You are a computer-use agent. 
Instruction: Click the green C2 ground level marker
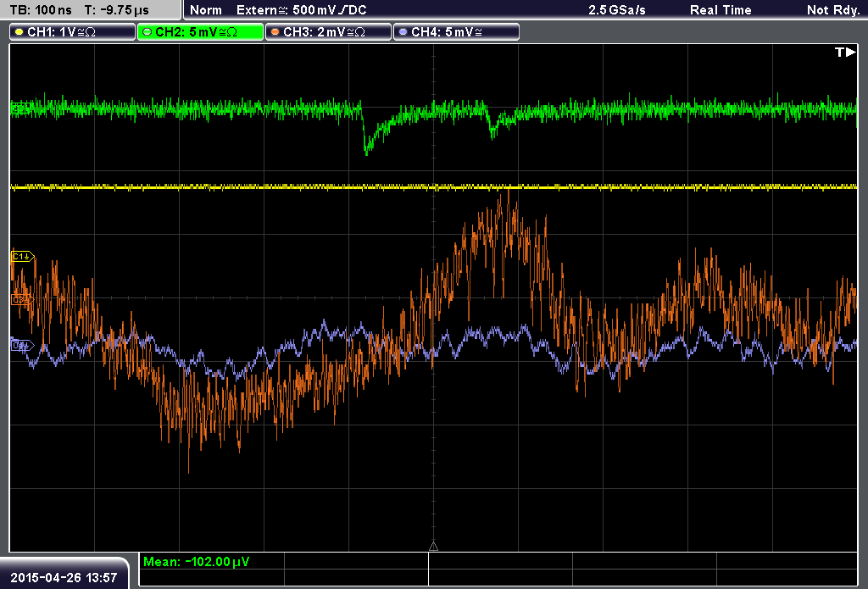point(21,108)
